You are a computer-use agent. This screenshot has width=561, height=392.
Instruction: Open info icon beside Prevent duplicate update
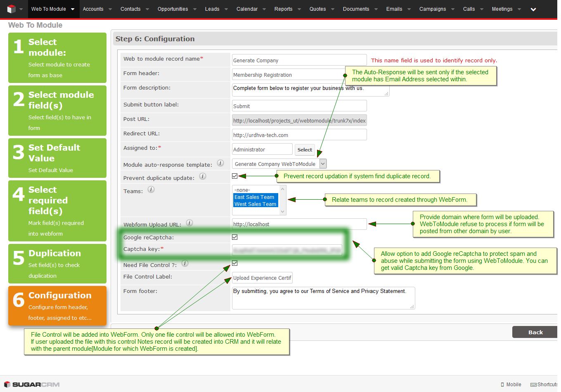pos(203,176)
